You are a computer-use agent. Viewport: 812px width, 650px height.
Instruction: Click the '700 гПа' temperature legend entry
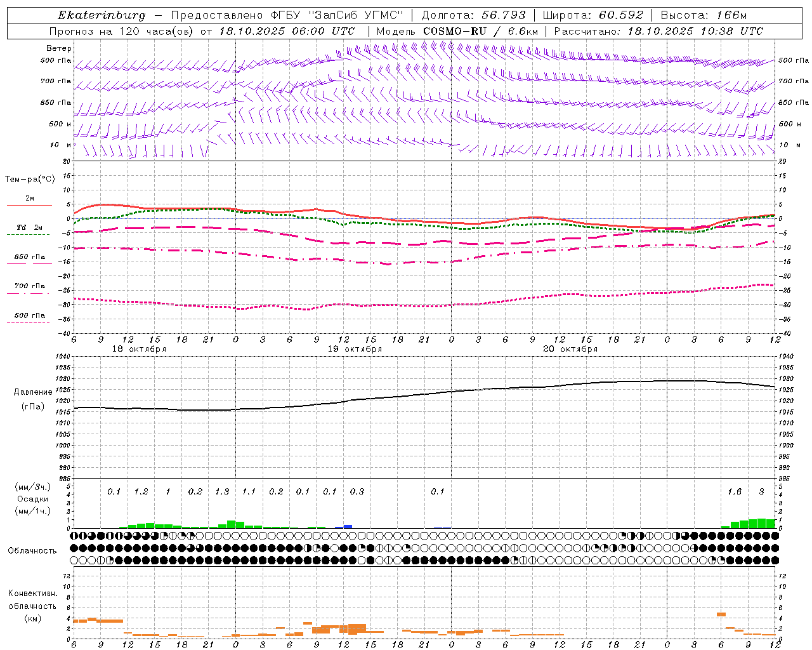pyautogui.click(x=30, y=286)
